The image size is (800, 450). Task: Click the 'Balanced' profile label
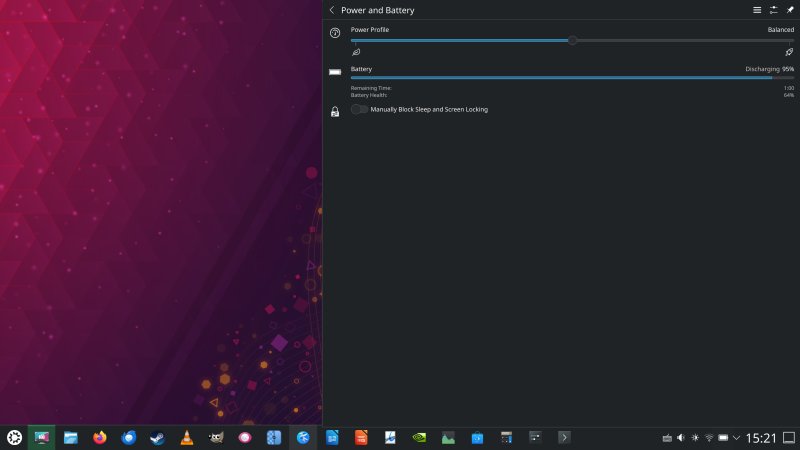pos(781,30)
